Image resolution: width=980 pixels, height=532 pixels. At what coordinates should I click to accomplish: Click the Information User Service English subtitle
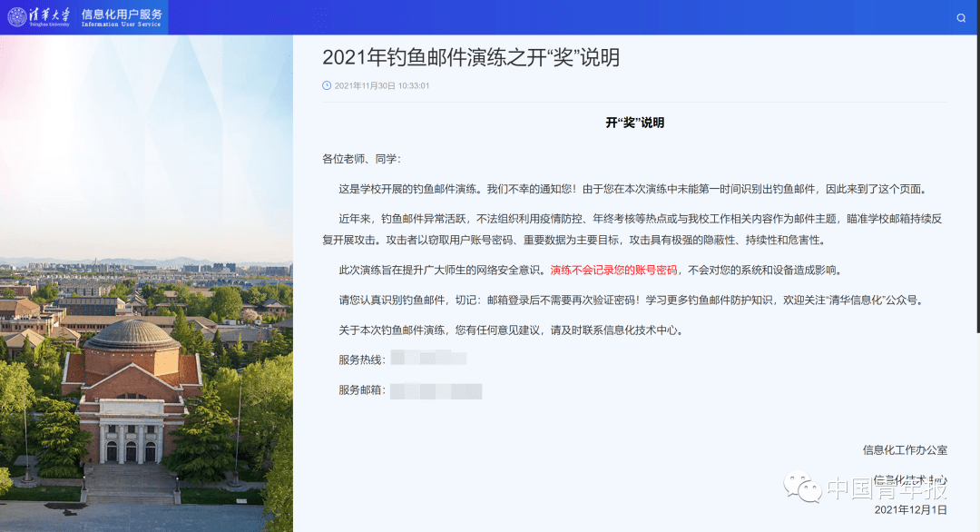(x=122, y=25)
